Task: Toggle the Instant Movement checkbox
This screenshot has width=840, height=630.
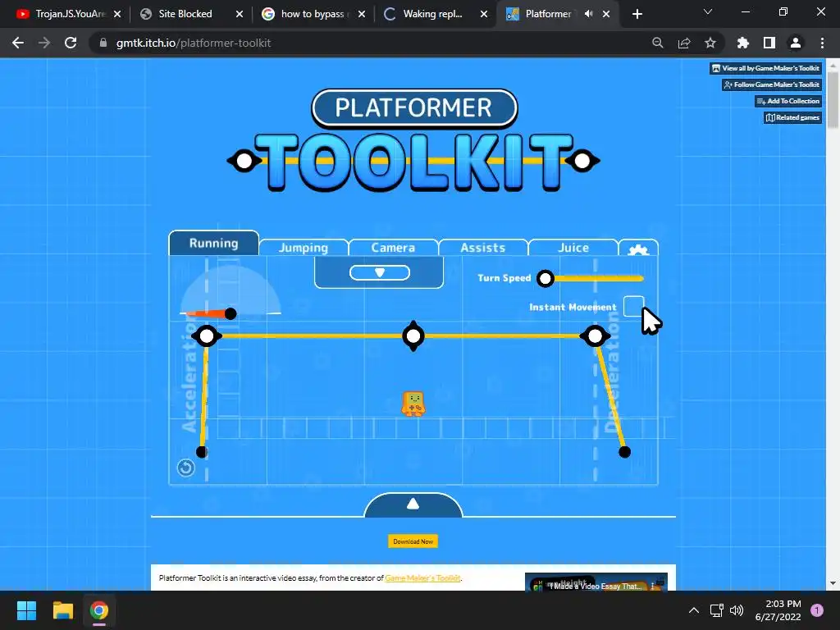Action: [x=634, y=307]
